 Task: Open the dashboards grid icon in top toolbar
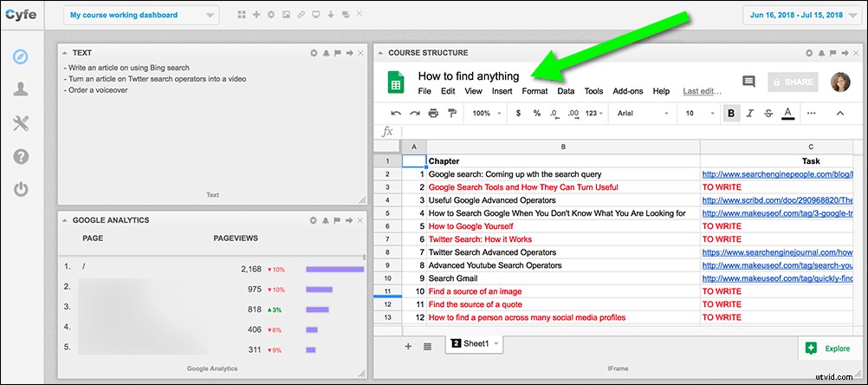tap(242, 15)
